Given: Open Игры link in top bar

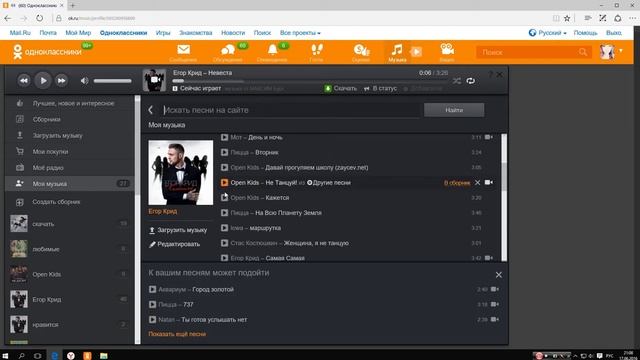Looking at the screenshot, I should pyautogui.click(x=163, y=33).
